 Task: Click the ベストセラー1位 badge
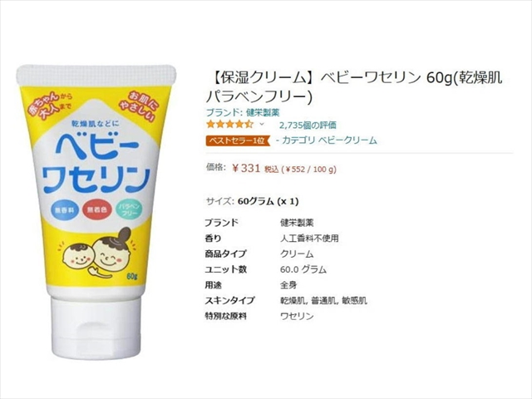tap(238, 140)
